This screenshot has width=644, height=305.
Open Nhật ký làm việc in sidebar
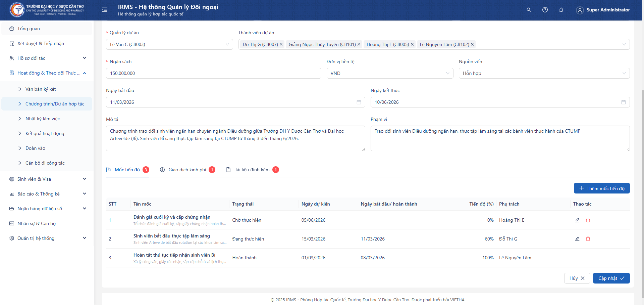[43, 119]
